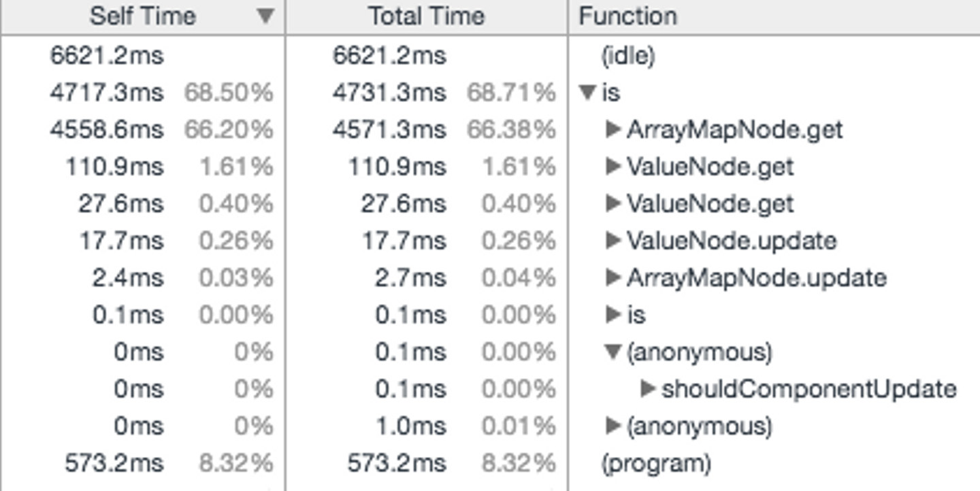The height and width of the screenshot is (491, 980).
Task: Collapse the expanded (anonymous) function row
Action: coord(613,352)
